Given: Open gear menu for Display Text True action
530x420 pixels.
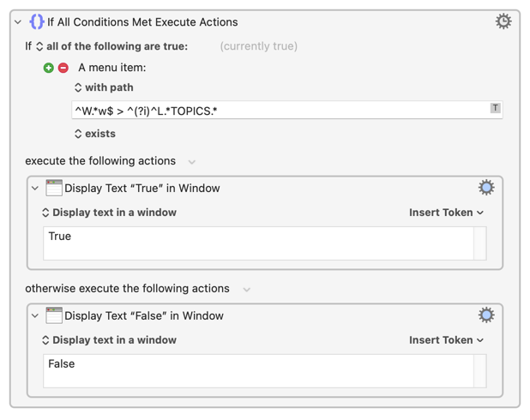Looking at the screenshot, I should coord(486,188).
